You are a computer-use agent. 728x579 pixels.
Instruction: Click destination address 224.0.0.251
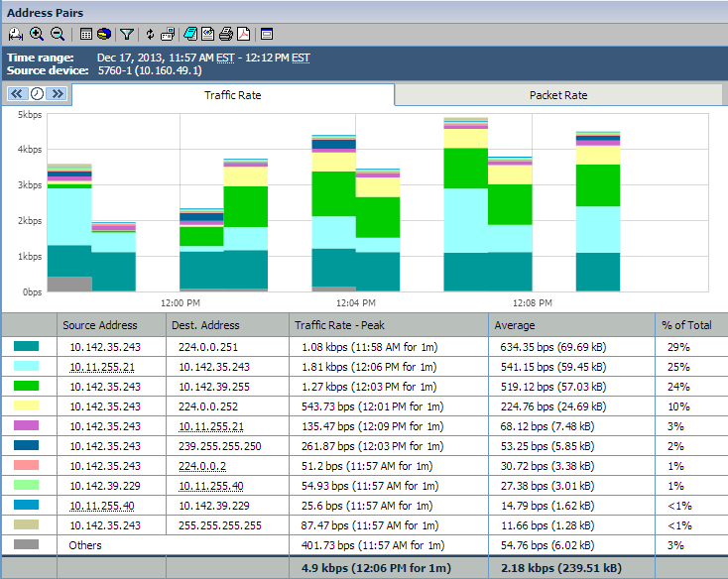click(209, 347)
